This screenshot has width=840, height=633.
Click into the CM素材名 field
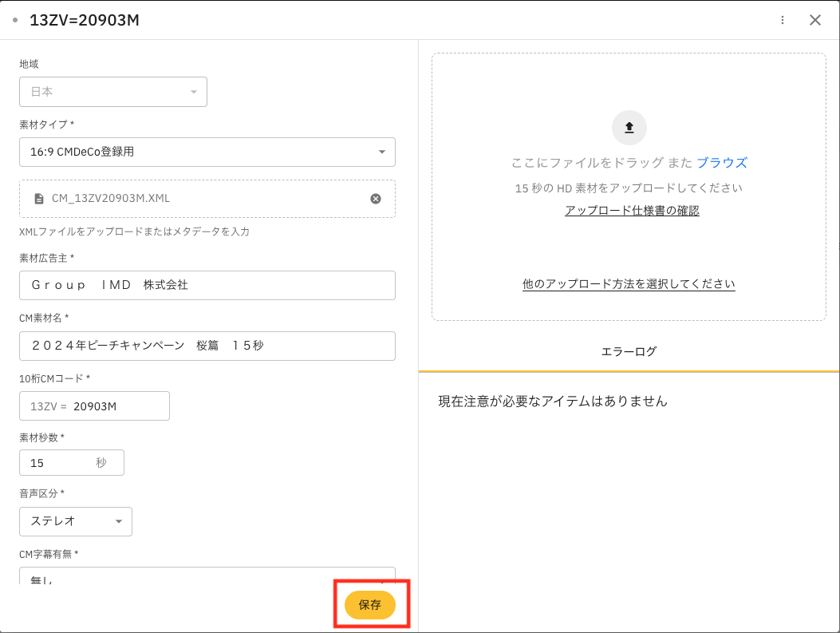(207, 346)
